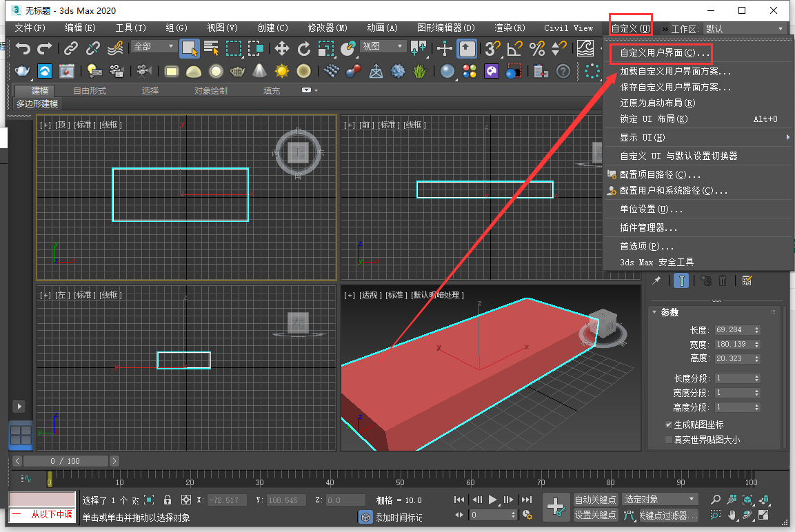Select the Unlink selection tool
The height and width of the screenshot is (532, 795).
click(93, 48)
